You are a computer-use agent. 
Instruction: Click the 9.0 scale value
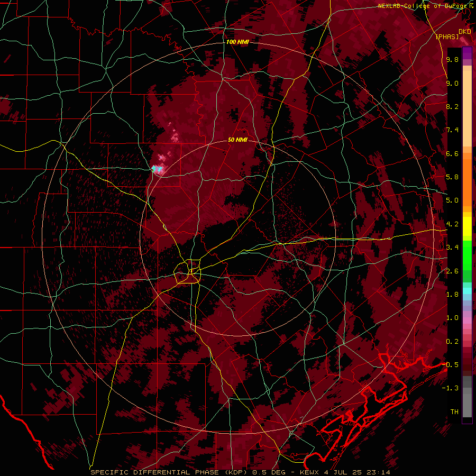[x=452, y=84]
